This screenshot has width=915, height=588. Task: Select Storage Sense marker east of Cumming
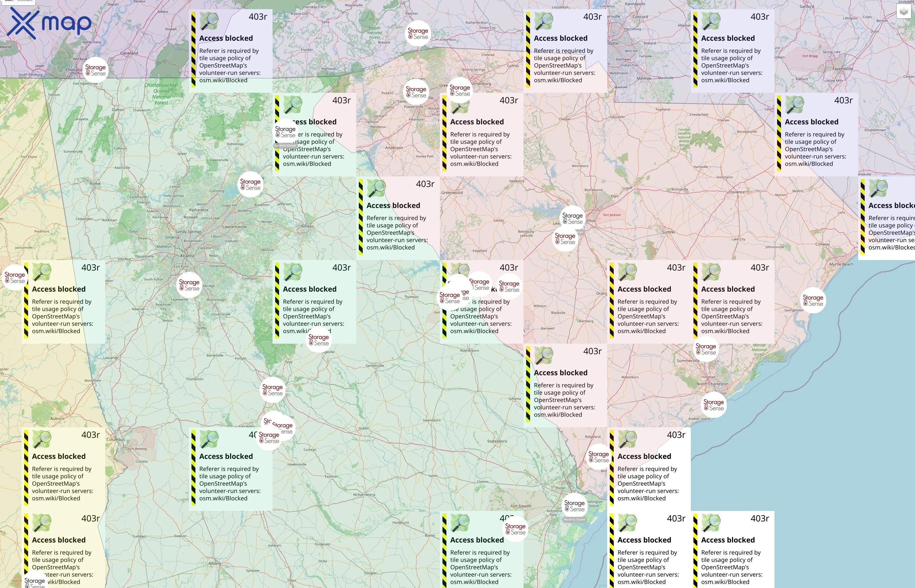251,185
